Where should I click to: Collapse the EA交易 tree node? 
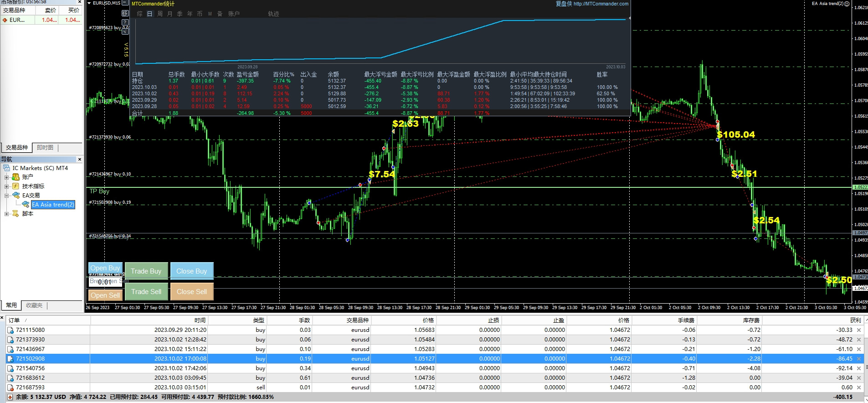pyautogui.click(x=6, y=196)
